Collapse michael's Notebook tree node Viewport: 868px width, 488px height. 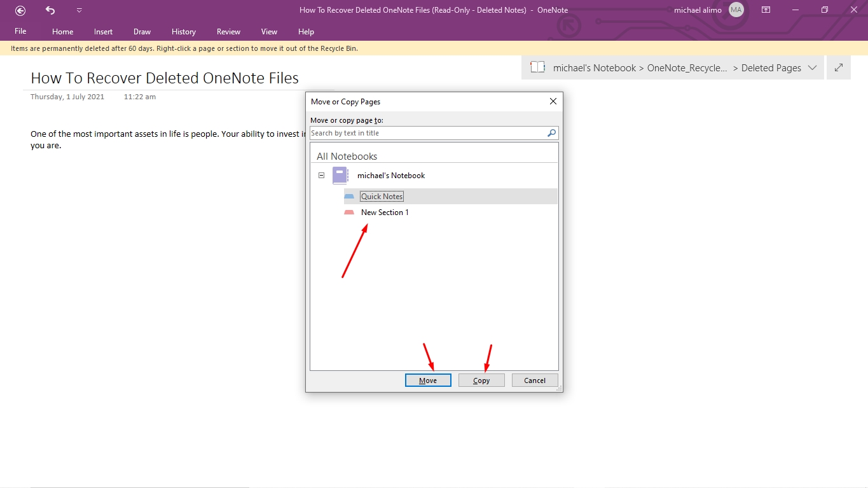click(322, 176)
